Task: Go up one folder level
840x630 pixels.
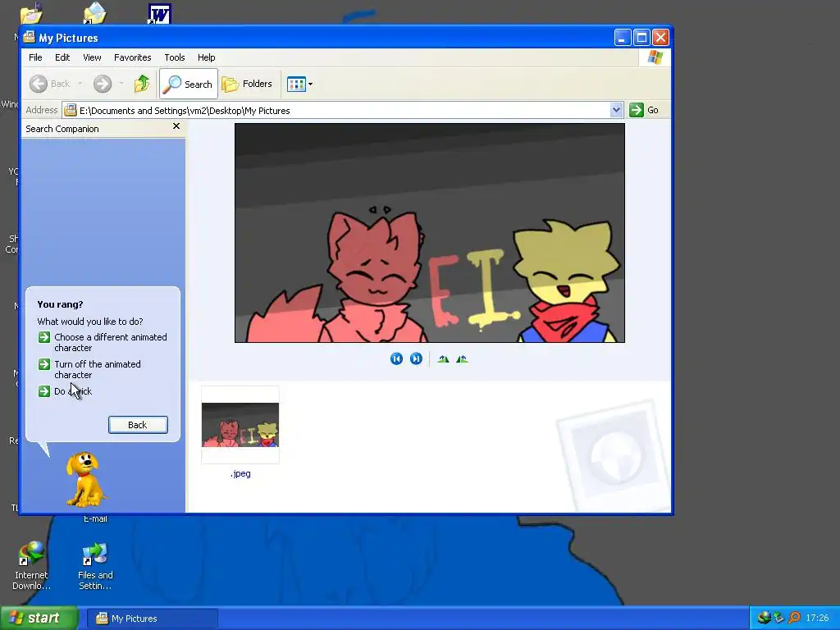Action: tap(142, 84)
